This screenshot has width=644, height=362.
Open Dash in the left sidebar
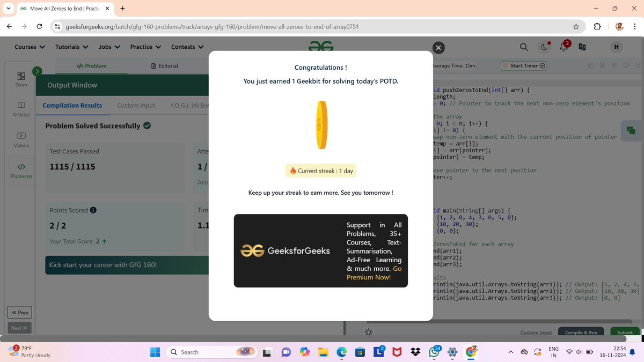pyautogui.click(x=21, y=79)
